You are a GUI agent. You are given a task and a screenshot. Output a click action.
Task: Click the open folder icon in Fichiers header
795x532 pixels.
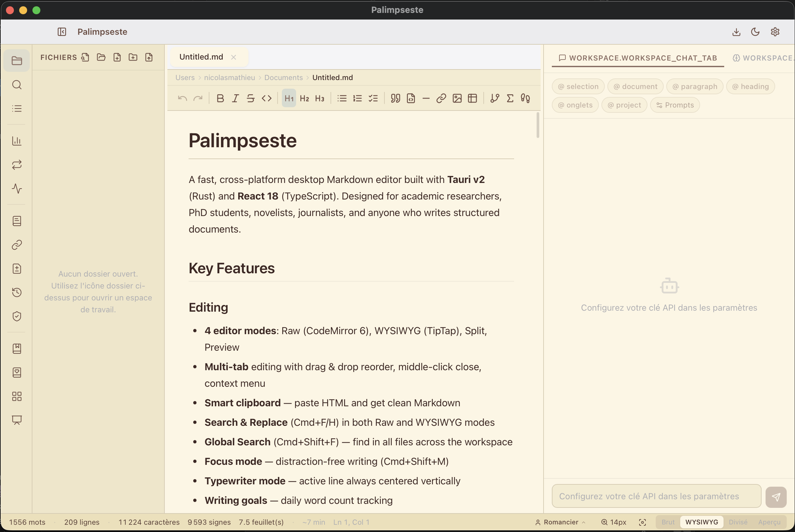pyautogui.click(x=101, y=57)
